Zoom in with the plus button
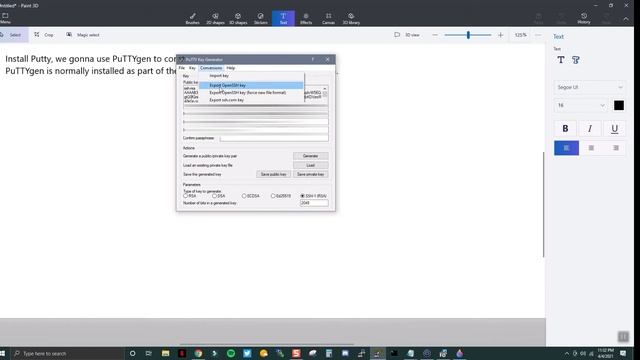This screenshot has width=640, height=360. tap(500, 35)
